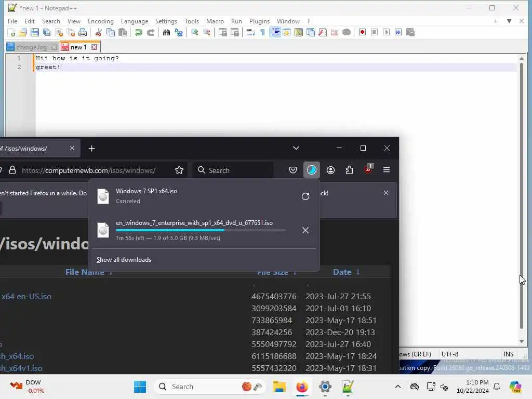Open new Firefox tab with plus
This screenshot has width=532, height=399.
(x=91, y=148)
